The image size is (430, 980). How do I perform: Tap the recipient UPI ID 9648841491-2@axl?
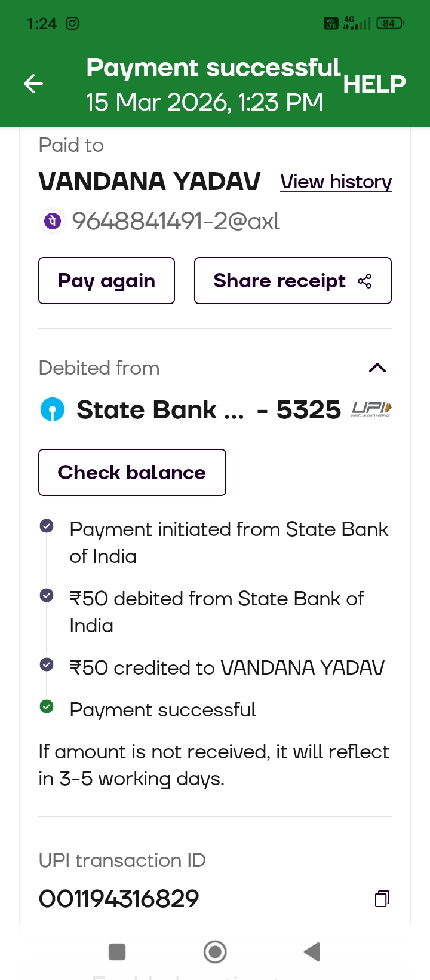[x=176, y=222]
